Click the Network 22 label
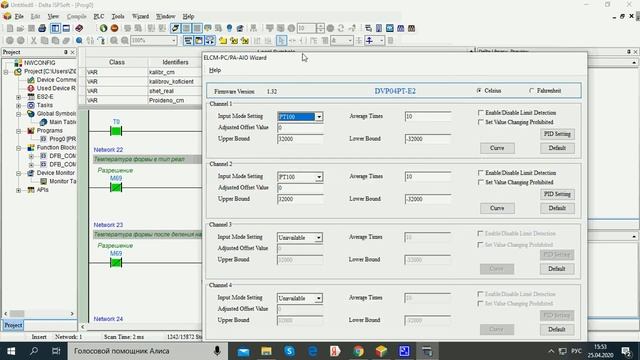 coord(108,150)
